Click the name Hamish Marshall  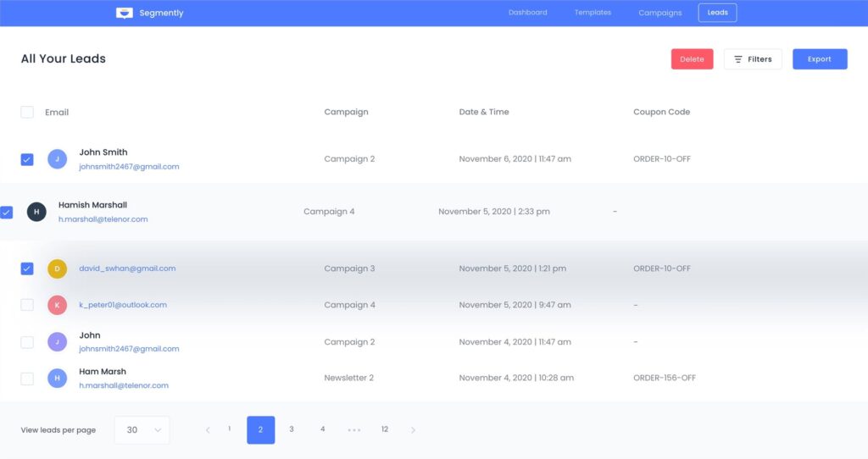tap(92, 205)
